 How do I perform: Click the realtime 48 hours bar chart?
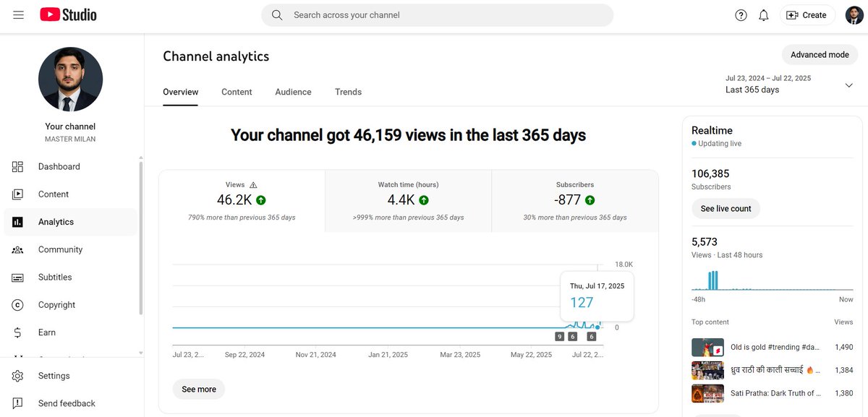pyautogui.click(x=772, y=280)
